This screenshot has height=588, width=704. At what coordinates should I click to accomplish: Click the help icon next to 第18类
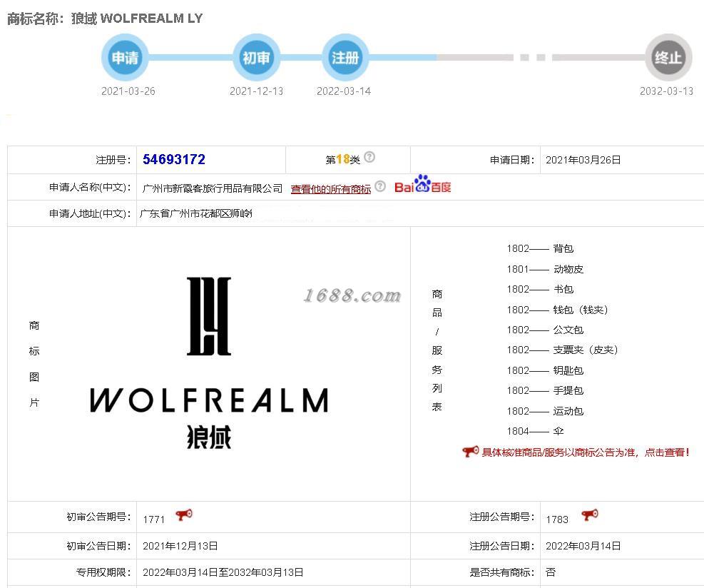[369, 157]
